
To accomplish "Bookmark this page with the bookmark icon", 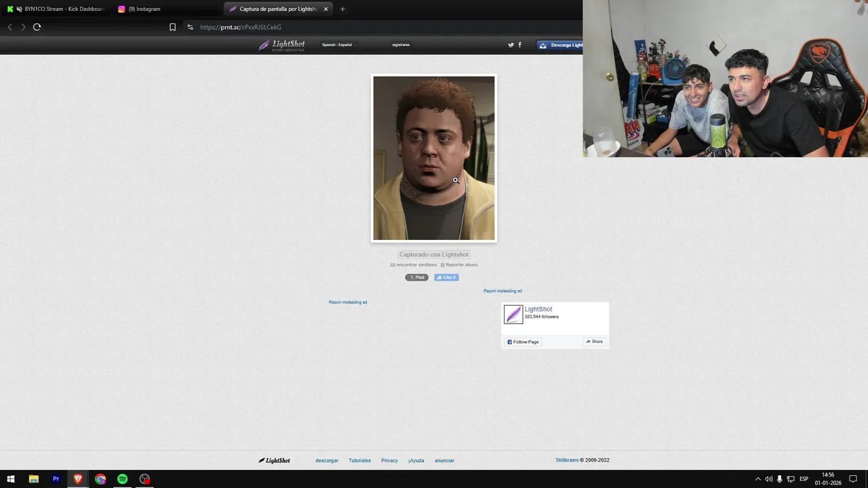I will (172, 27).
